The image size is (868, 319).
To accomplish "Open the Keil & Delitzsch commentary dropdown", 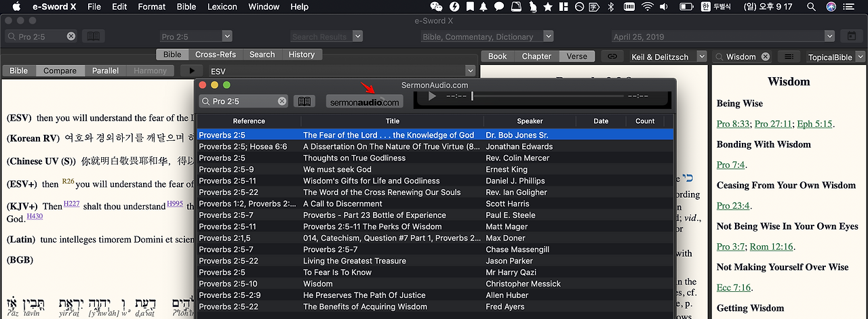I will point(701,57).
